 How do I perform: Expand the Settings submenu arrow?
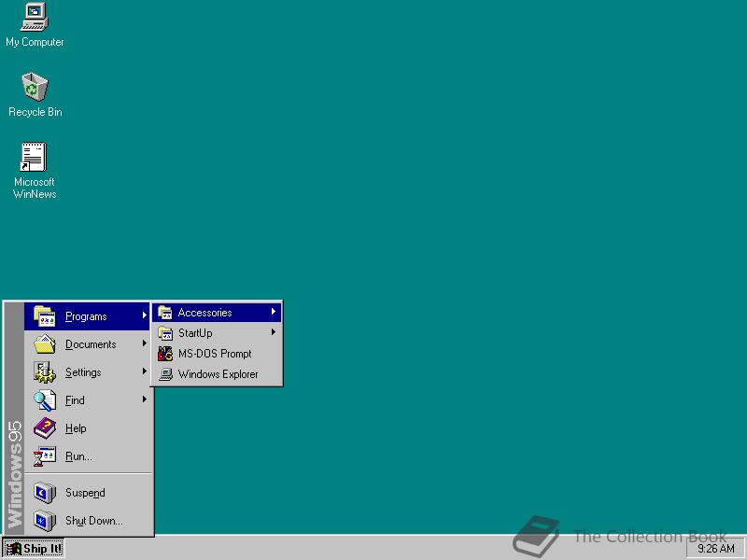(x=144, y=371)
